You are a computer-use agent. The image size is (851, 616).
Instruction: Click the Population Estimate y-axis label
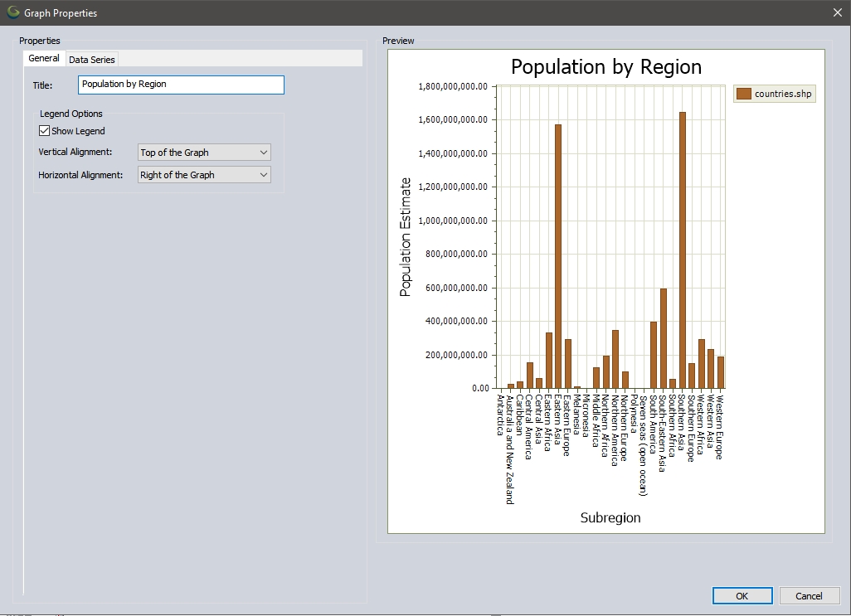406,236
